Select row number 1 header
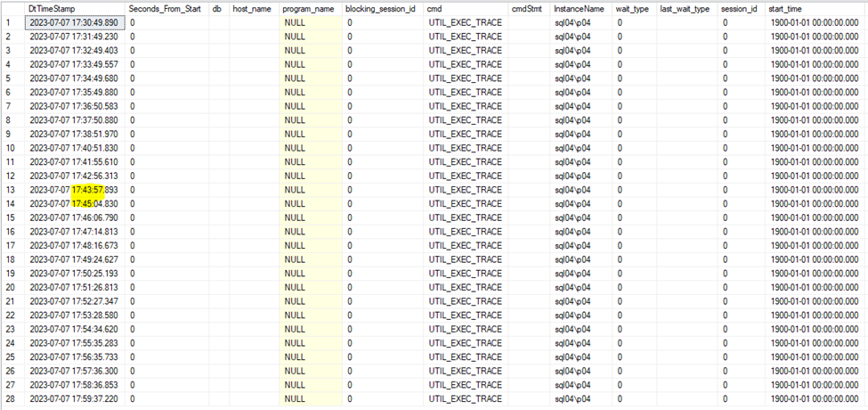This screenshot has width=868, height=410. click(x=9, y=21)
